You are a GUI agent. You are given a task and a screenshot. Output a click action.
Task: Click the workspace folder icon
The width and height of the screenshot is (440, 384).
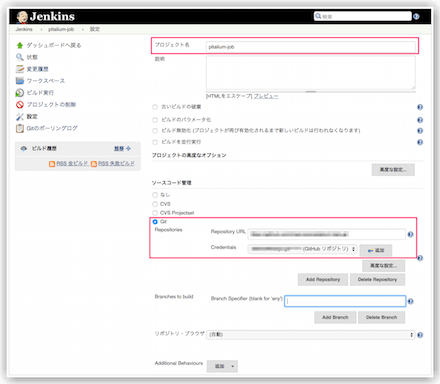pyautogui.click(x=20, y=81)
